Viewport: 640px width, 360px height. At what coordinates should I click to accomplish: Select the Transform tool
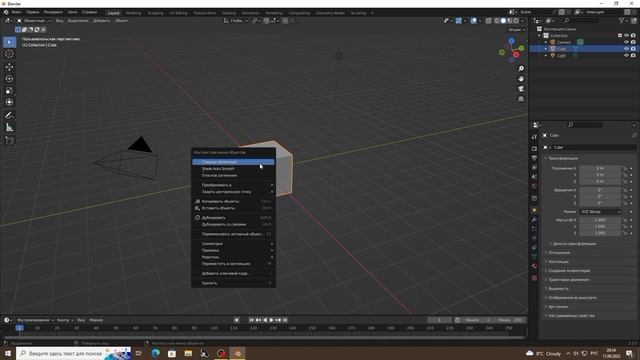pyautogui.click(x=9, y=102)
